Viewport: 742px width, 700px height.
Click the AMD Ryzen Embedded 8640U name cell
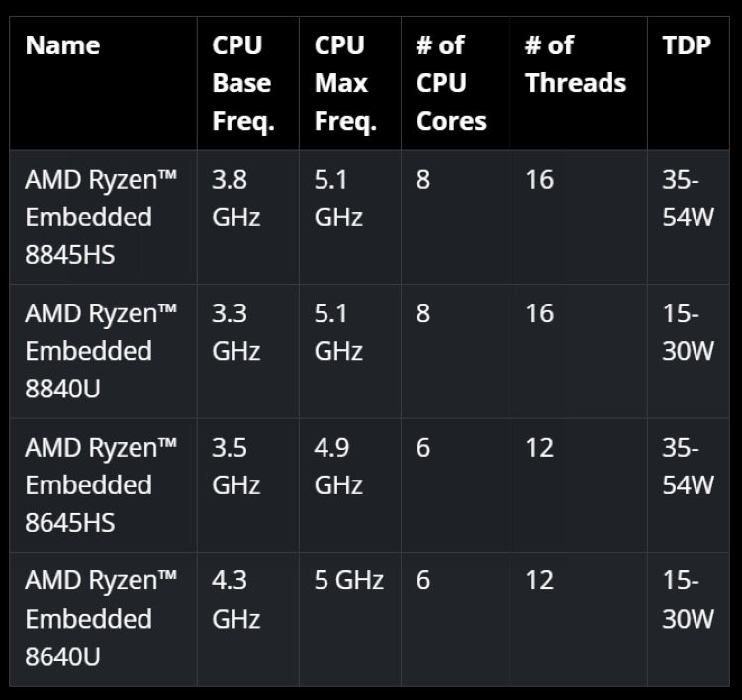[101, 619]
